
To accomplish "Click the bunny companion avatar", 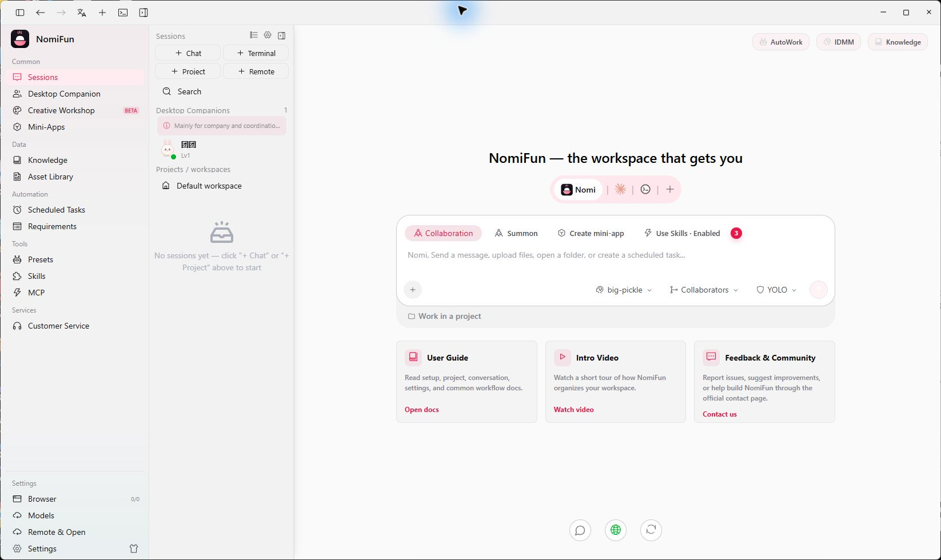I will click(168, 149).
